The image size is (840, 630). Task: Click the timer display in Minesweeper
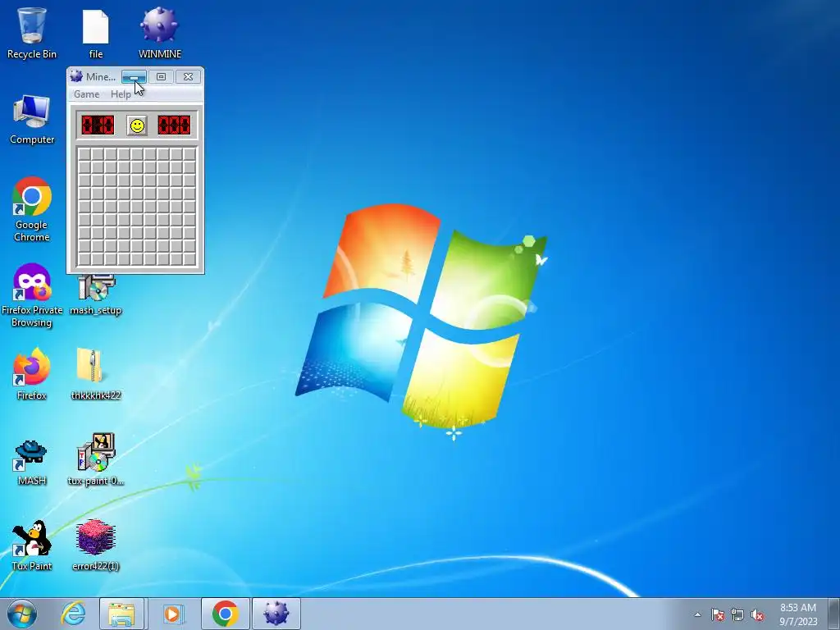click(174, 126)
